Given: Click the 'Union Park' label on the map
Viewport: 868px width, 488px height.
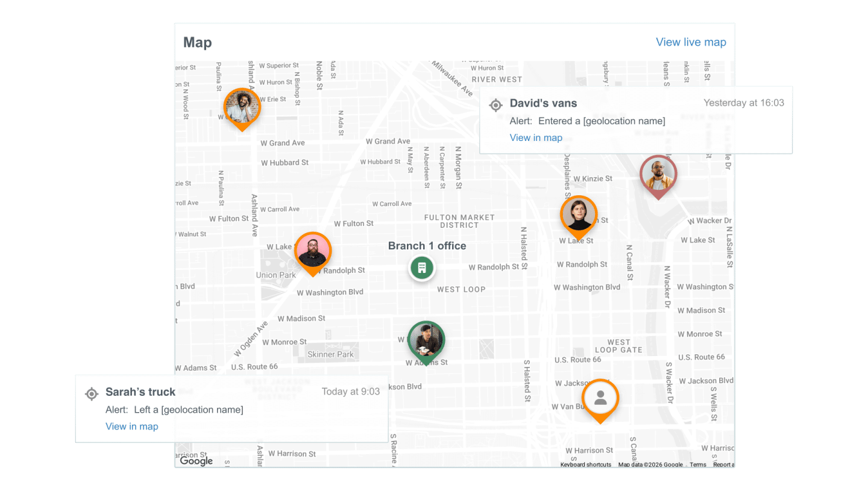Looking at the screenshot, I should (276, 275).
